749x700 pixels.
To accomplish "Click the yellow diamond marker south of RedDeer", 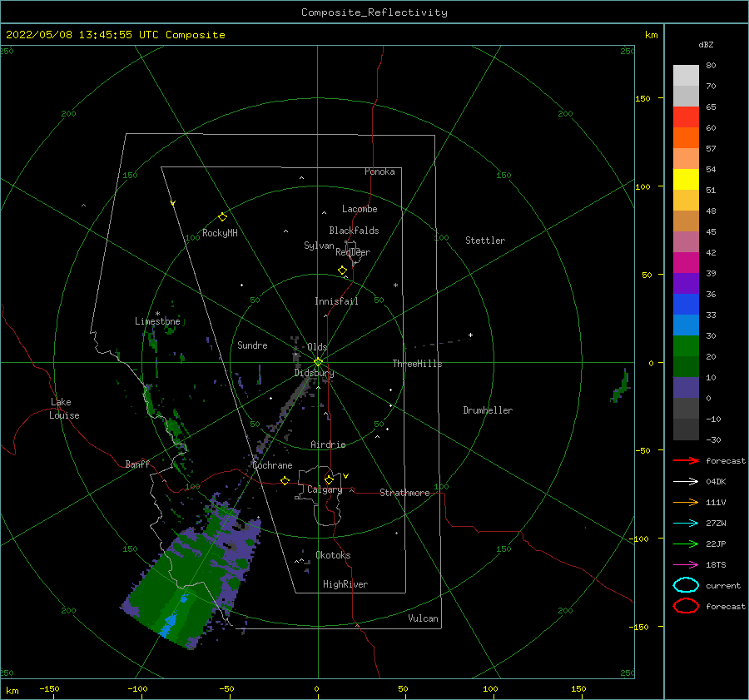I will click(342, 270).
